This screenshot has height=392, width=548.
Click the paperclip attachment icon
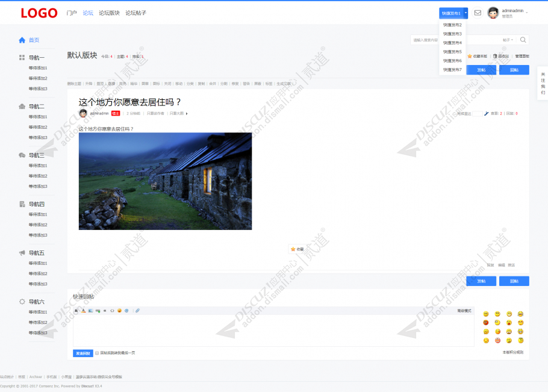(x=138, y=311)
